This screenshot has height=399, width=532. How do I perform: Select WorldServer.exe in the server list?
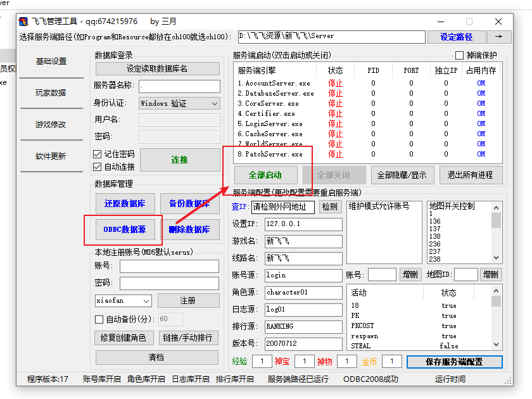point(274,144)
